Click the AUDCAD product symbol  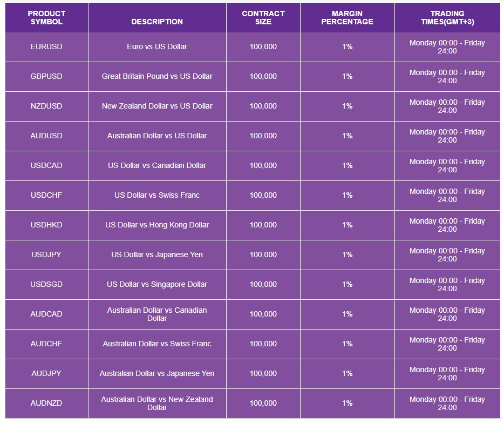pyautogui.click(x=46, y=314)
